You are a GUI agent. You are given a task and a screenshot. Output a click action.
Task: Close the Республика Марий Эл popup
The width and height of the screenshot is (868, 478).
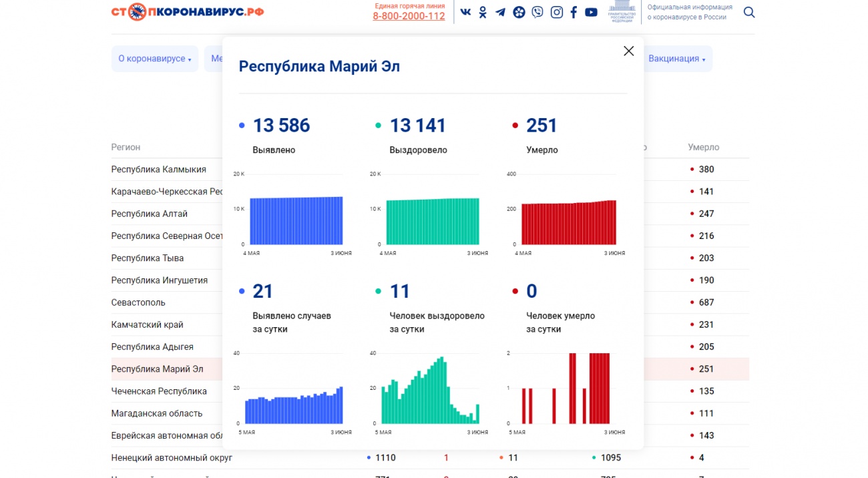628,51
